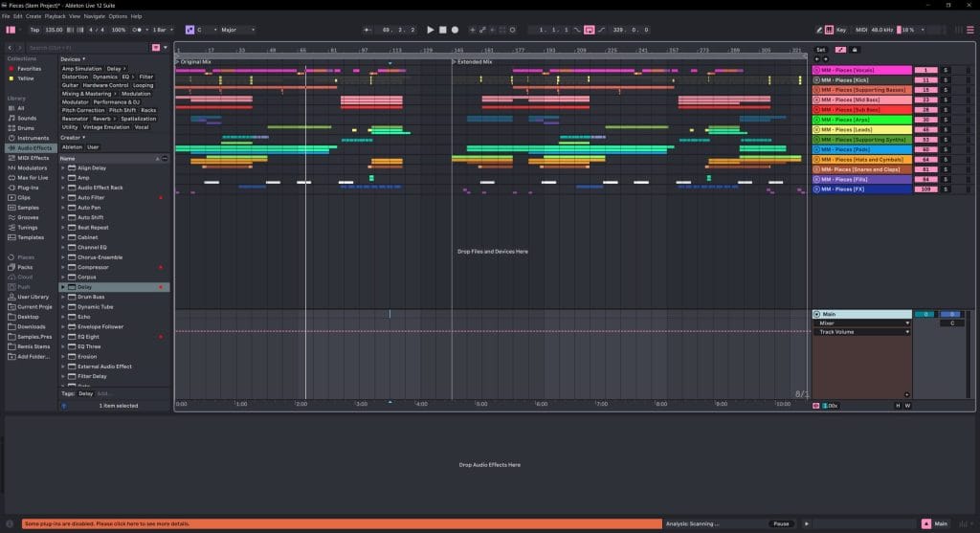Solo the MM - Pieces [Kick] track

point(946,79)
